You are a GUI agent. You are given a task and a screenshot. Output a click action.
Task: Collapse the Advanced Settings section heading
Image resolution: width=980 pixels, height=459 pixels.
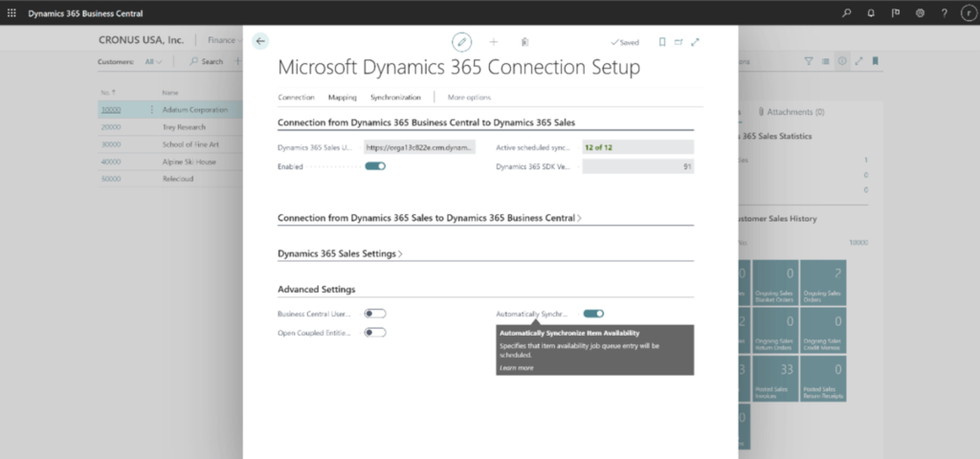316,289
